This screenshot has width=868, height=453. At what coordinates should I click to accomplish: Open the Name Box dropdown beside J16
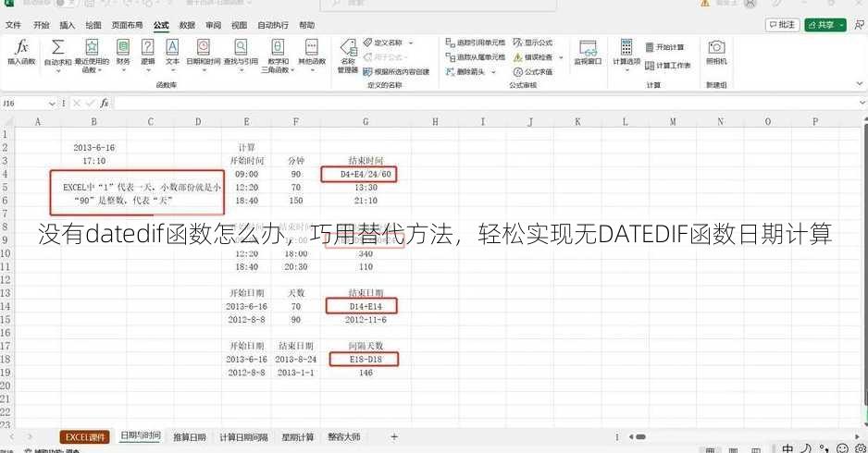[x=52, y=104]
